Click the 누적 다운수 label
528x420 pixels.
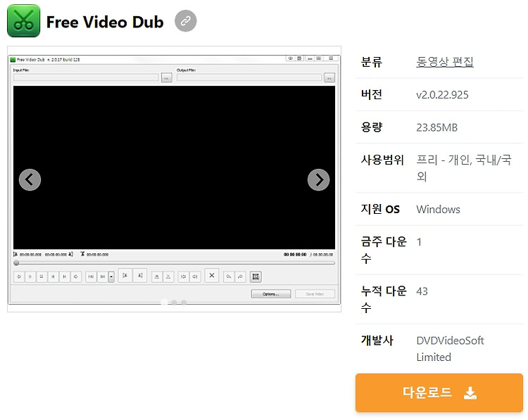coord(384,299)
